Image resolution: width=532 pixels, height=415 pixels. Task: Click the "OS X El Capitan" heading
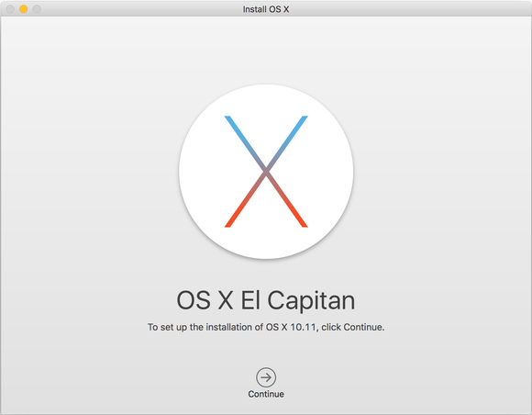point(266,300)
